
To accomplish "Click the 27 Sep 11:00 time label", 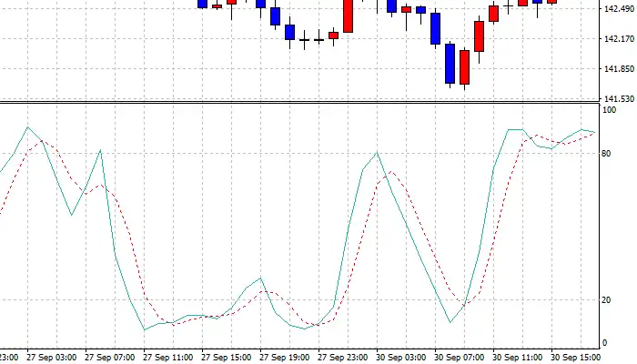I will pyautogui.click(x=169, y=357).
